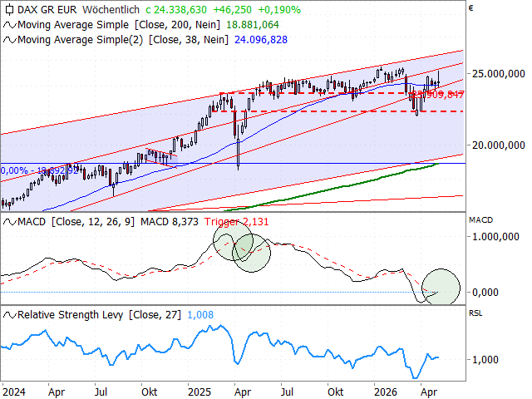Click the Okt label before 2026
The image size is (532, 399).
coord(335,392)
